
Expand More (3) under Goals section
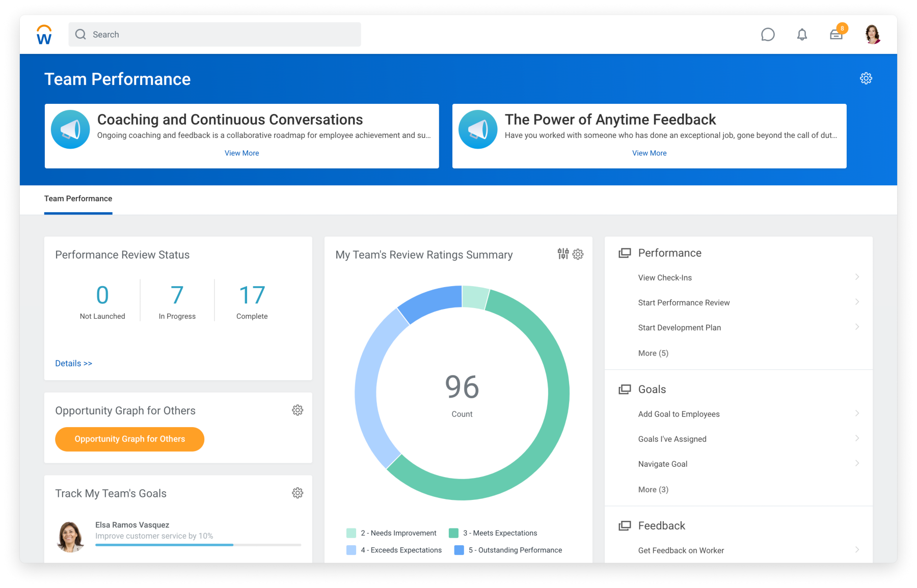click(653, 489)
